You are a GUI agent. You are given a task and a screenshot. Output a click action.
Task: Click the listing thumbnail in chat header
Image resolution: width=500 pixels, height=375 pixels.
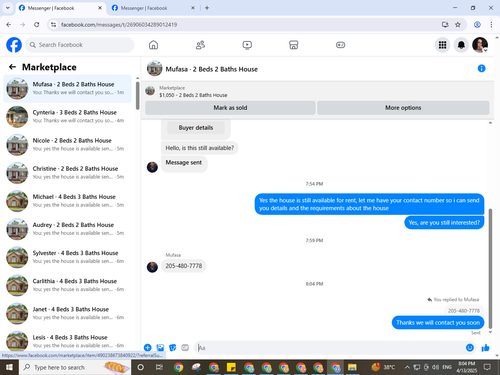pos(154,69)
